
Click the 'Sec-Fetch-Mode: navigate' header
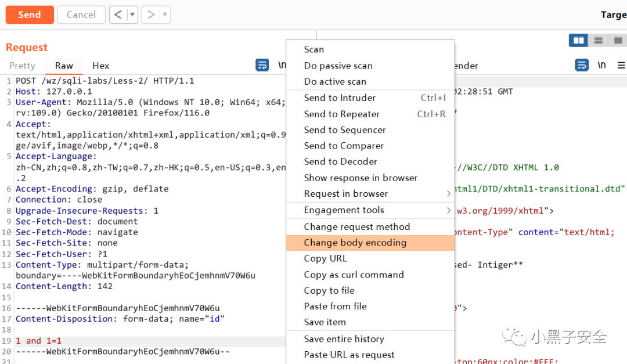coord(77,232)
